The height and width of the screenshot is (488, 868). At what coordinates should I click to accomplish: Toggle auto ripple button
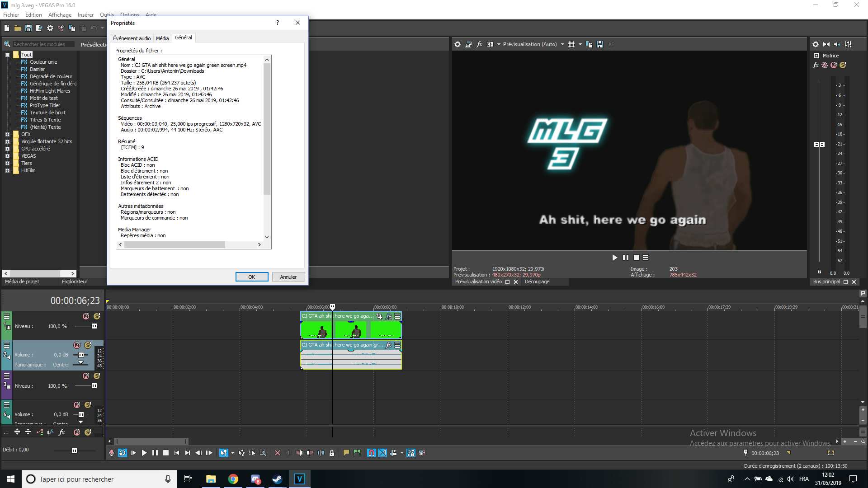click(393, 453)
